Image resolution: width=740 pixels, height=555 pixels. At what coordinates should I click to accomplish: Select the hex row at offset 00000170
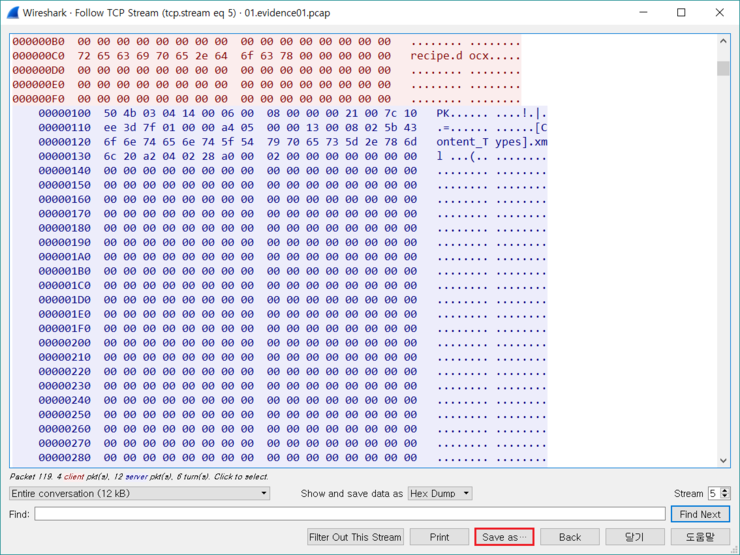point(293,213)
